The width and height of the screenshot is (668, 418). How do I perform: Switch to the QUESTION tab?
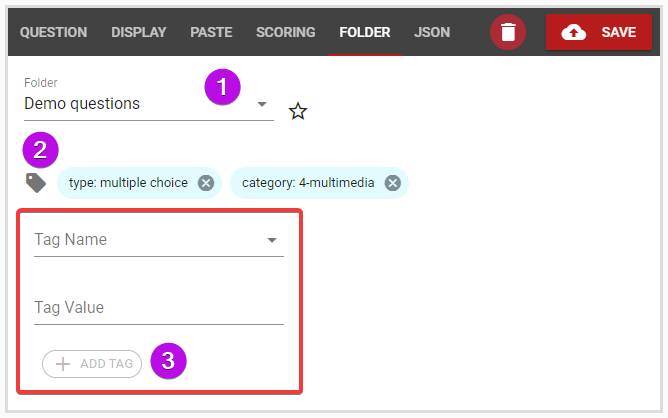pyautogui.click(x=53, y=32)
